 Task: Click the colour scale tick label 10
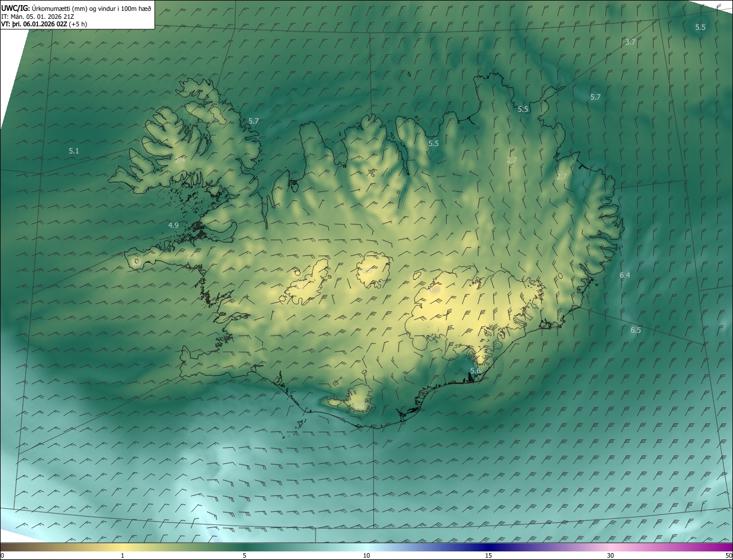tap(366, 556)
